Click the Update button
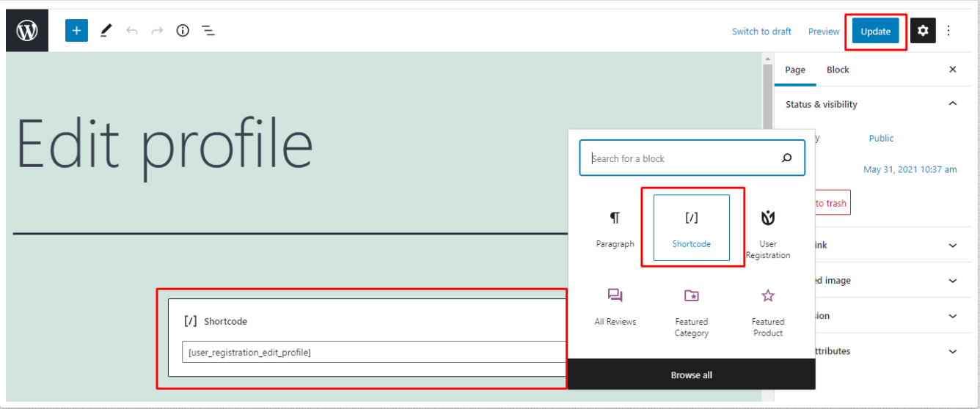Viewport: 980px width, 409px height. click(875, 32)
